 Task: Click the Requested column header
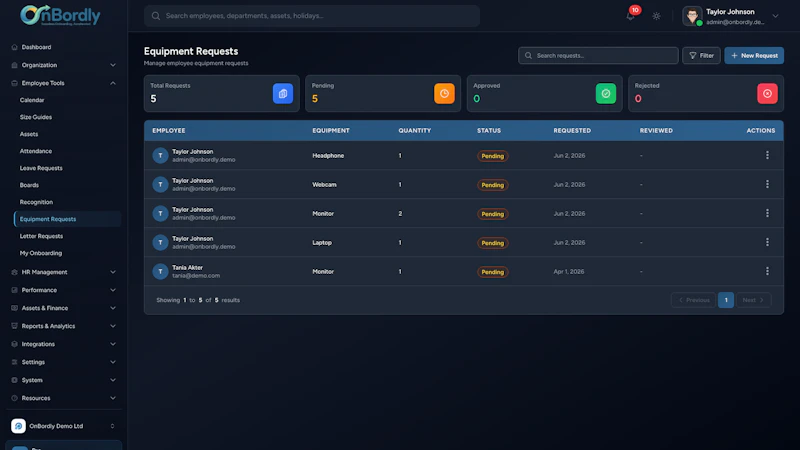(572, 131)
